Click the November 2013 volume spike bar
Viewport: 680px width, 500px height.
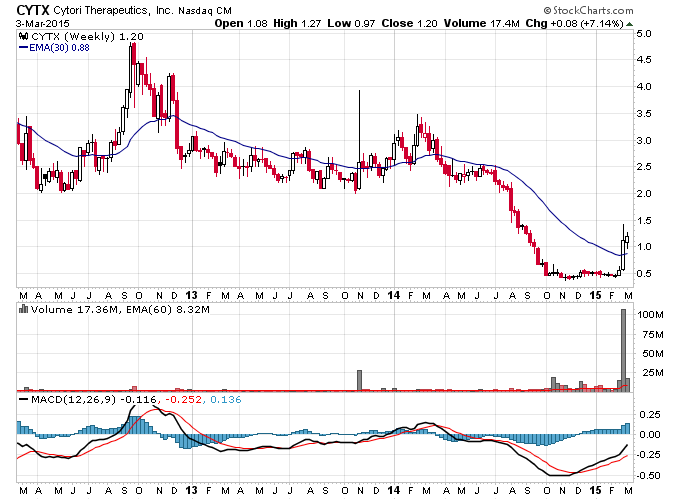[360, 381]
